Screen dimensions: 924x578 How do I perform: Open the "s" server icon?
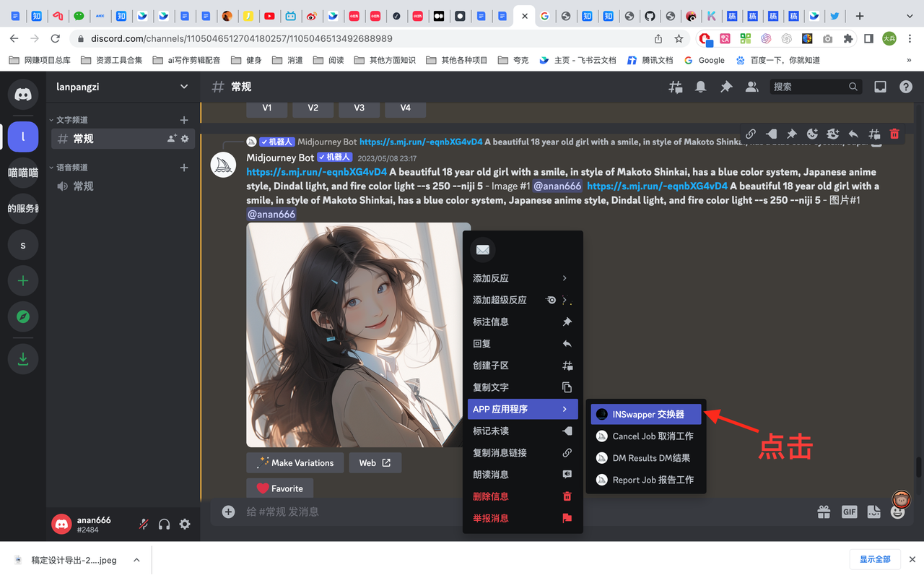pyautogui.click(x=23, y=245)
